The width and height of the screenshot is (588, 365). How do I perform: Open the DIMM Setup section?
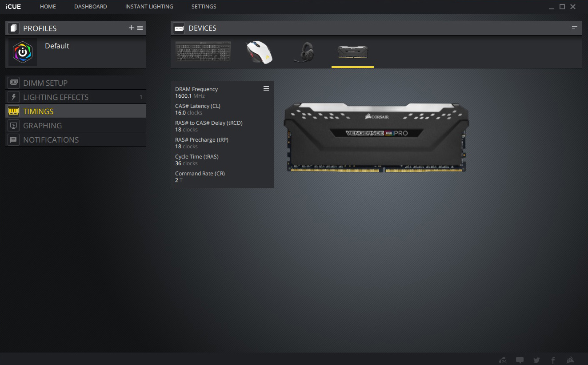(45, 83)
